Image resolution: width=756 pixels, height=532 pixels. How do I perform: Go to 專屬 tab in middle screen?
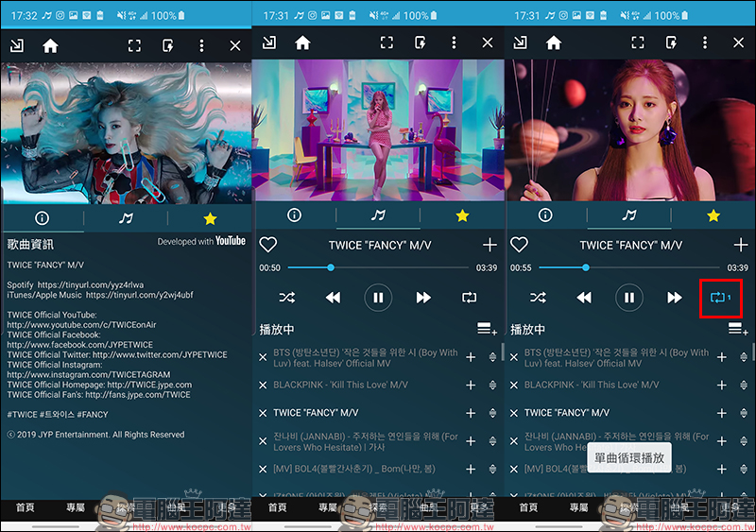point(328,507)
